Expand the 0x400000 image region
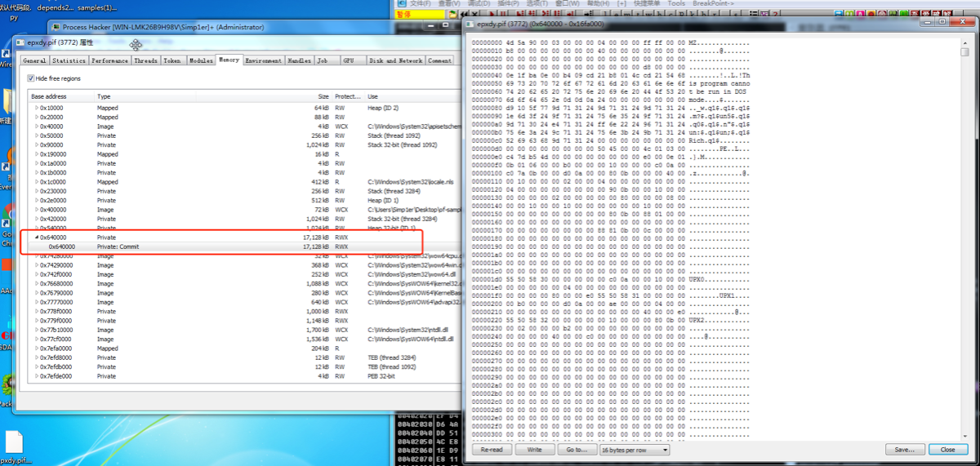The height and width of the screenshot is (466, 980). (x=37, y=210)
